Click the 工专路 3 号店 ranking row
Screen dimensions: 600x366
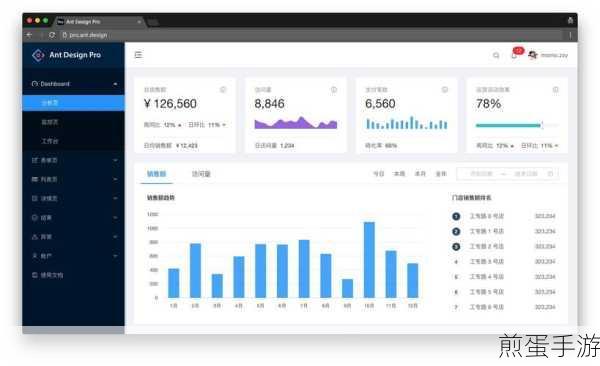[504, 262]
